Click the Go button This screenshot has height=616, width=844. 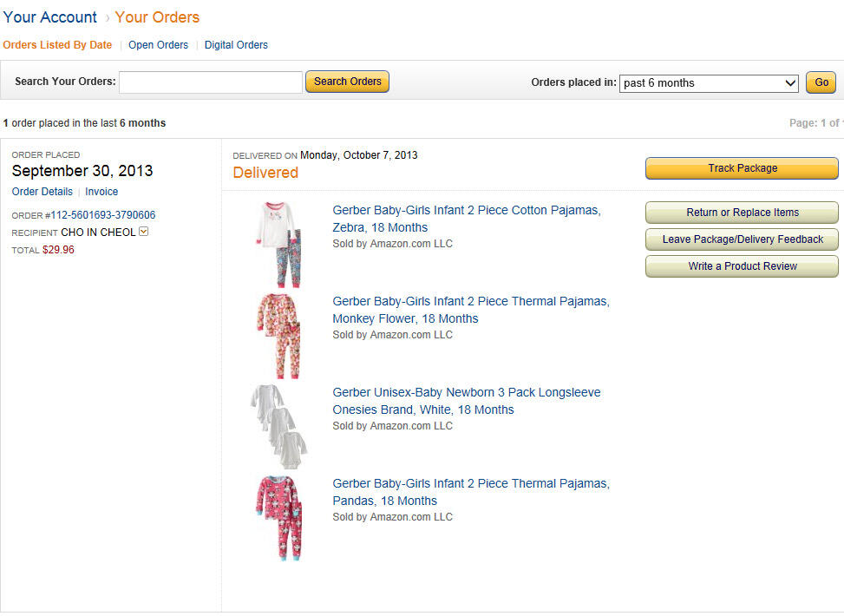click(821, 82)
